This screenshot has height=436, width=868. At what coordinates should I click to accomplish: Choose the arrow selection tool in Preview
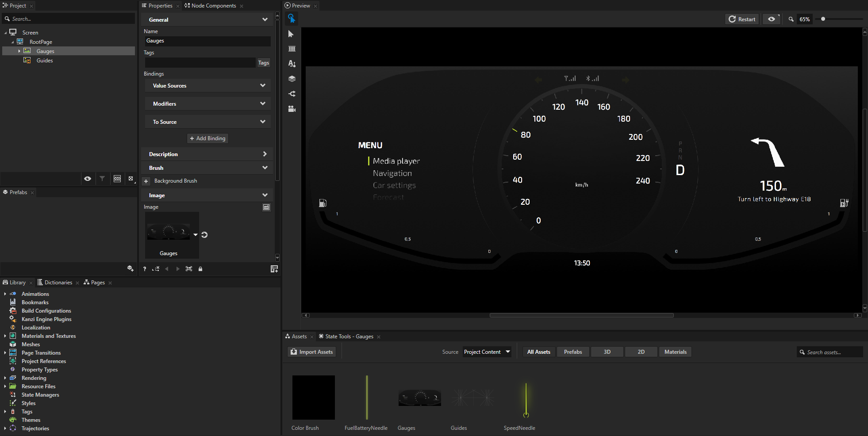point(291,34)
